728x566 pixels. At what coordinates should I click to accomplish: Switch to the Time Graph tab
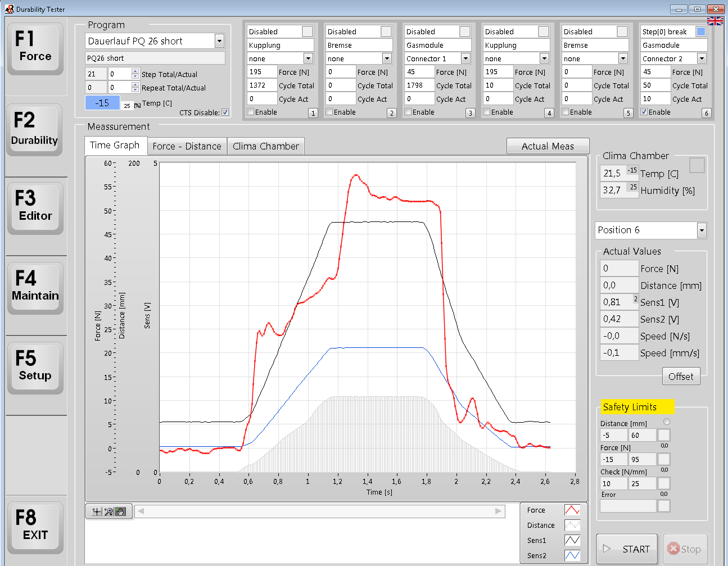[115, 145]
